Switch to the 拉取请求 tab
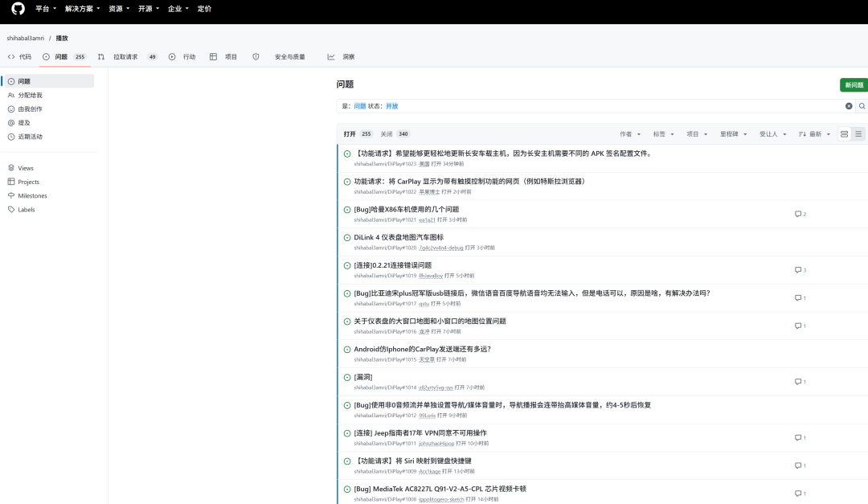Image resolution: width=868 pixels, height=504 pixels. [x=127, y=56]
